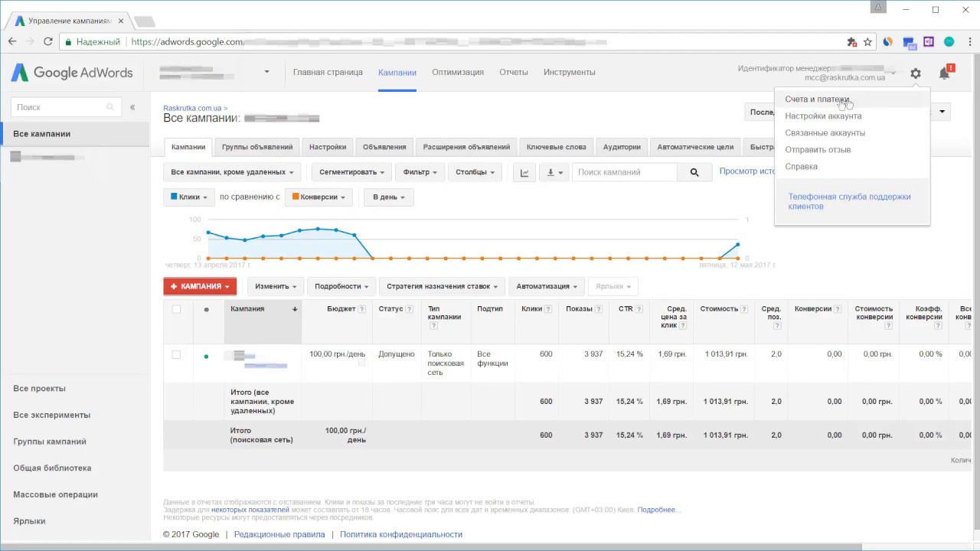This screenshot has height=551, width=980.
Task: Click the OneNote extension icon in browser toolbar
Action: click(929, 42)
